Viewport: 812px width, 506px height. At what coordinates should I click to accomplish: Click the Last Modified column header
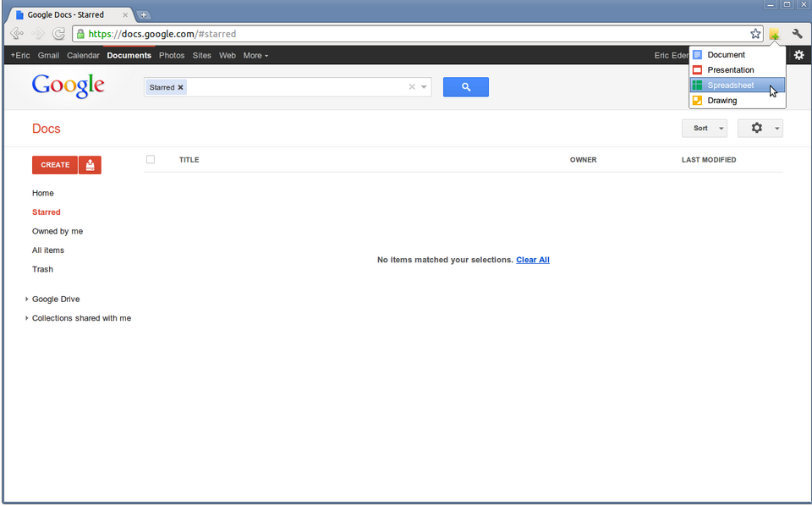click(709, 160)
